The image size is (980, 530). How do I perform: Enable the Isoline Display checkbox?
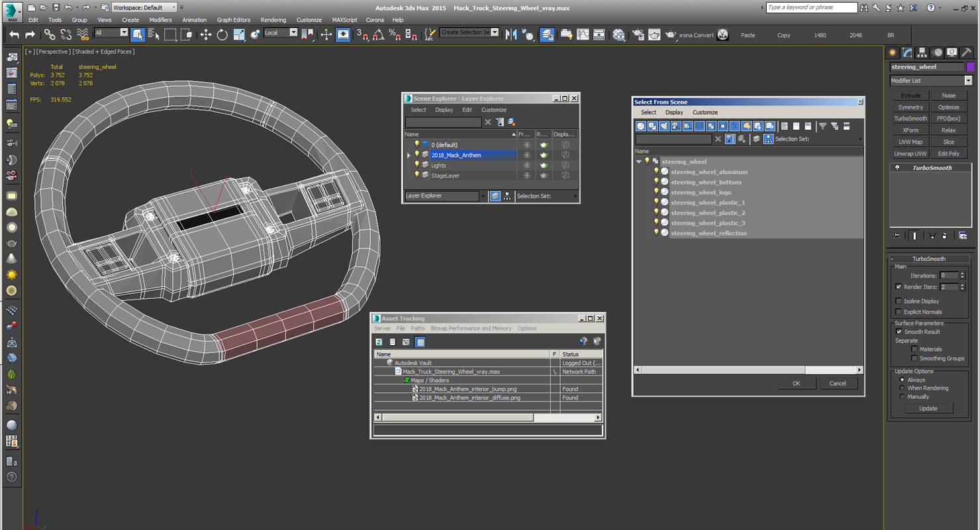899,301
